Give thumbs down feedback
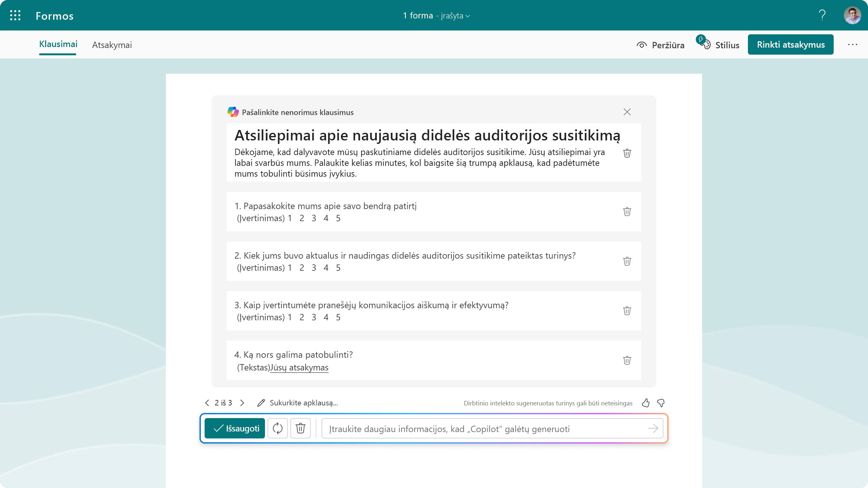This screenshot has height=488, width=868. point(661,403)
